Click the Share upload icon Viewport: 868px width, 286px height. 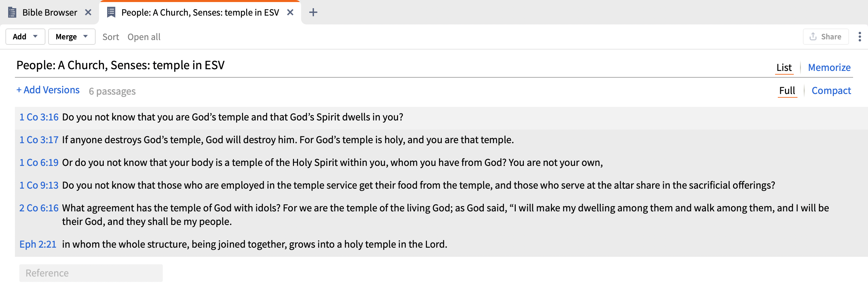pyautogui.click(x=813, y=37)
